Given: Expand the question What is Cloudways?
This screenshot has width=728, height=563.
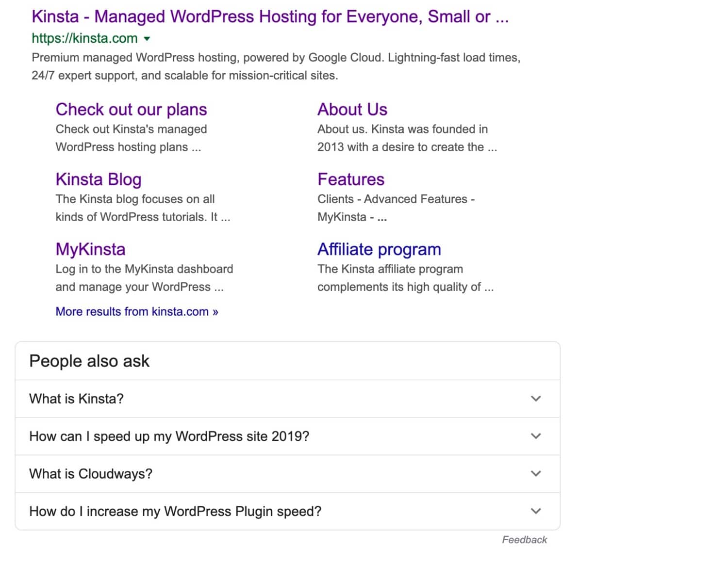Looking at the screenshot, I should click(x=90, y=474).
